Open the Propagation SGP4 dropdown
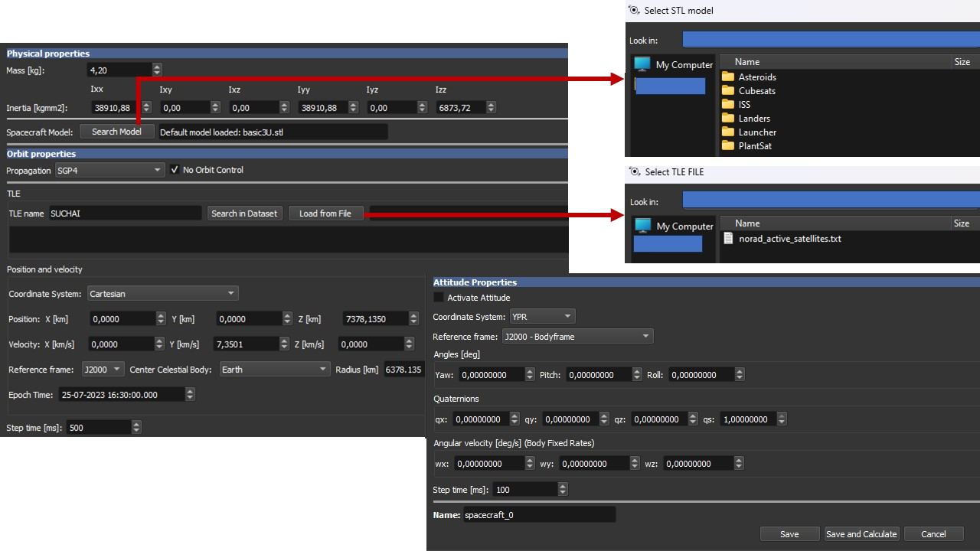The width and height of the screenshot is (980, 551). tap(109, 171)
